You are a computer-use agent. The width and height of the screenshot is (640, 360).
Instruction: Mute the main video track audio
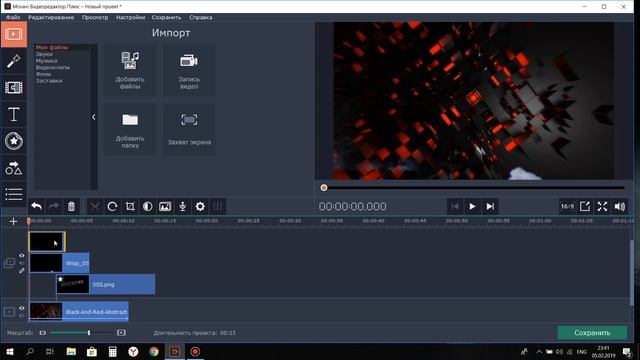(x=22, y=316)
